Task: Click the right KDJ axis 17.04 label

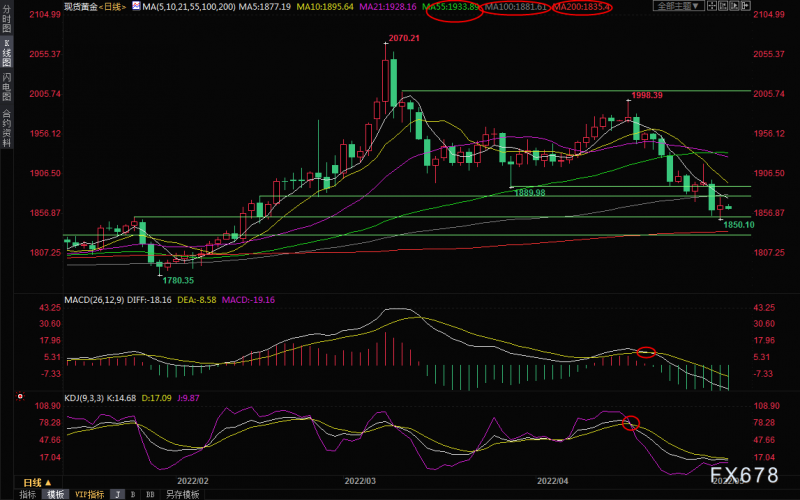Action: [x=763, y=457]
